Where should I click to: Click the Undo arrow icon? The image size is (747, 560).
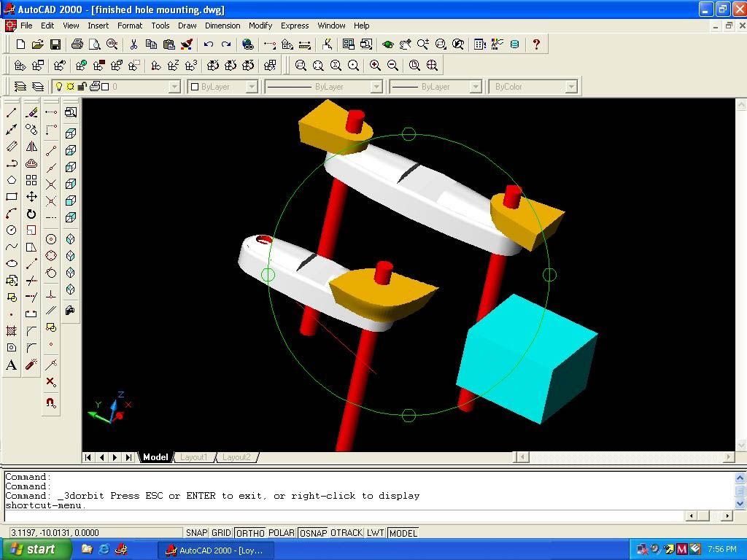point(209,44)
